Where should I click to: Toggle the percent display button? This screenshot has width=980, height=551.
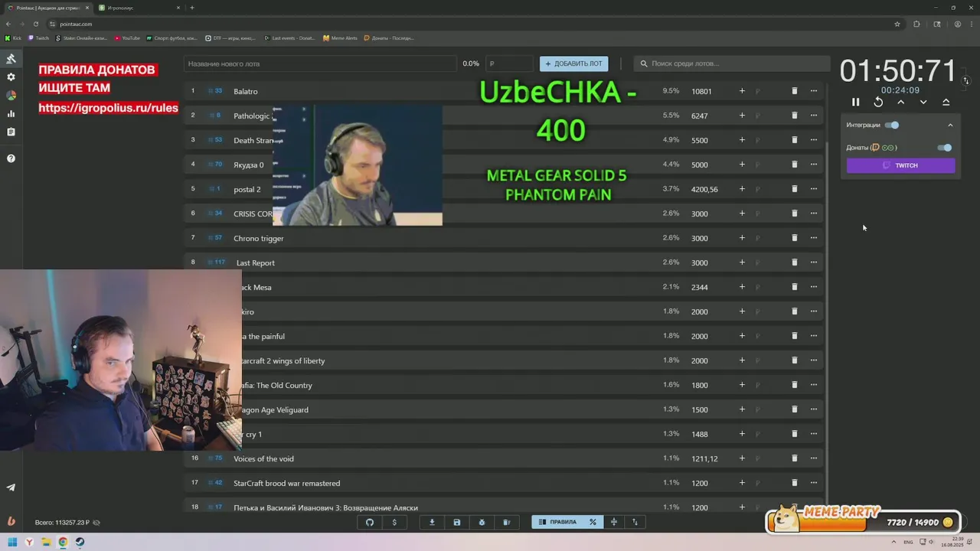(593, 522)
